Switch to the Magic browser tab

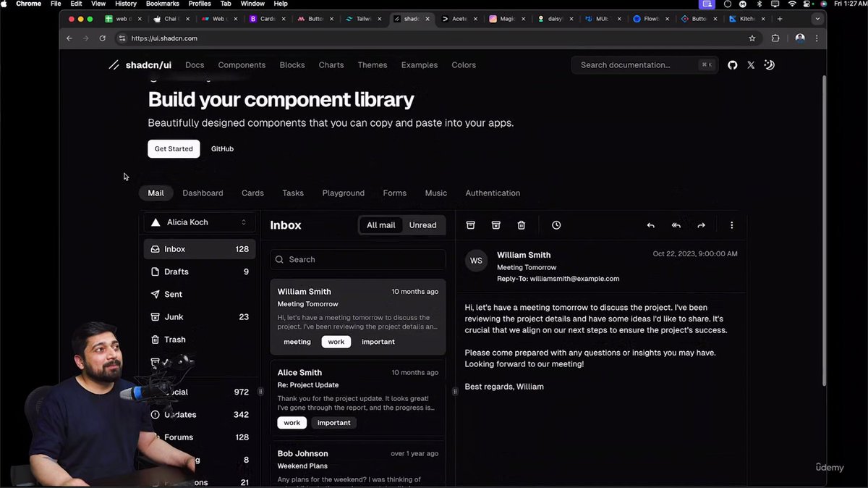[x=506, y=19]
